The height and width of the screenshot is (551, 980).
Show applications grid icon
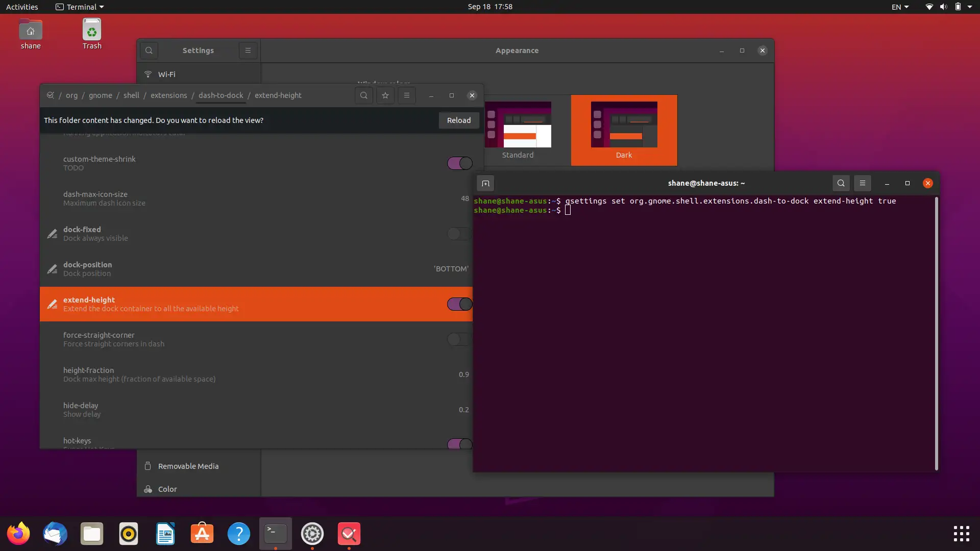pyautogui.click(x=961, y=534)
